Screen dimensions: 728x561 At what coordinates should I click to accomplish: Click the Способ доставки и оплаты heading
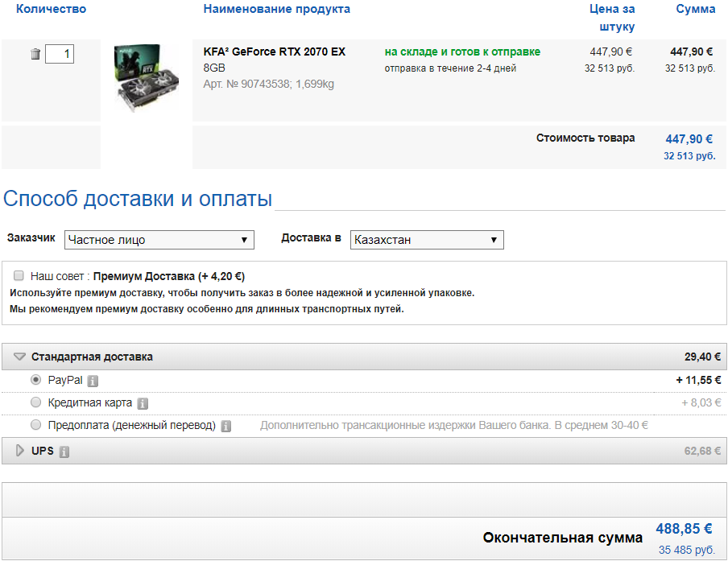click(138, 199)
